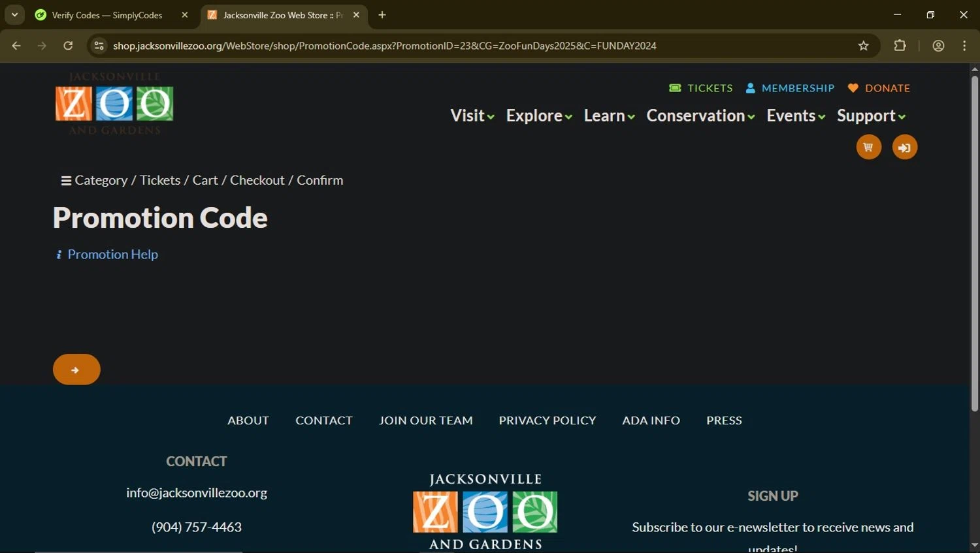The image size is (980, 553).
Task: Open the browser three-dot menu
Action: 964,46
